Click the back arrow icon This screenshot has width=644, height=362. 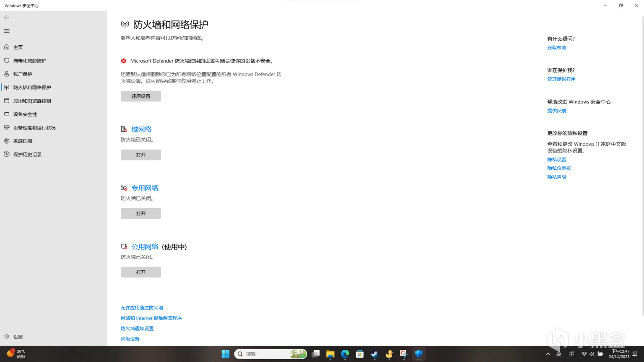click(7, 17)
